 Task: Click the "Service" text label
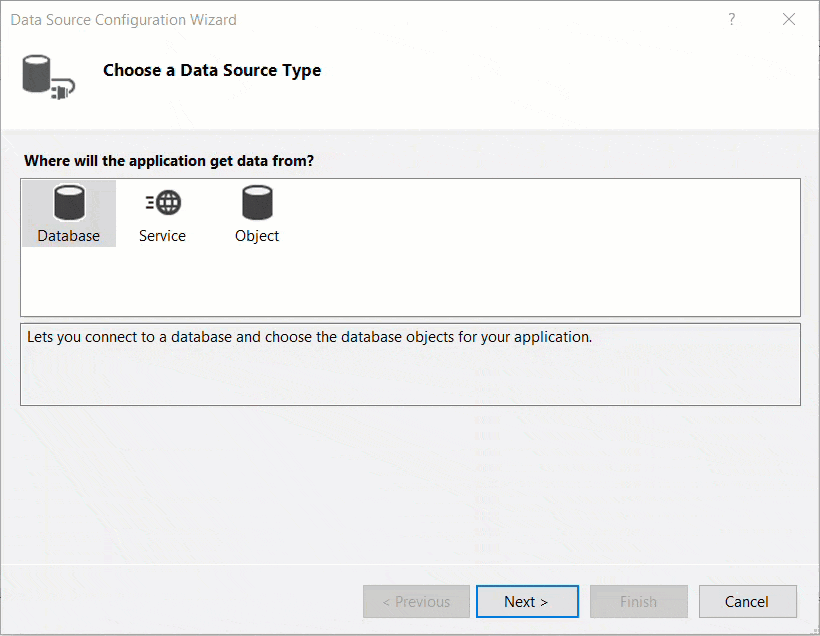[x=162, y=236]
